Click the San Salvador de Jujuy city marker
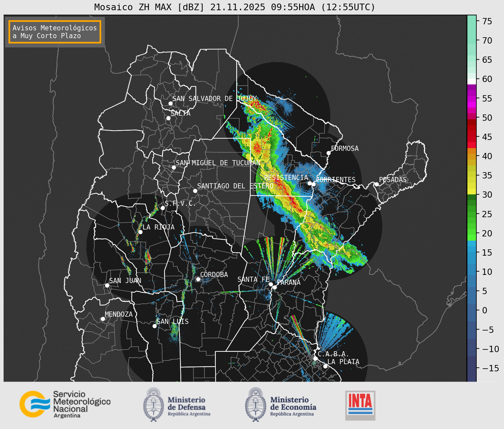 click(x=170, y=103)
